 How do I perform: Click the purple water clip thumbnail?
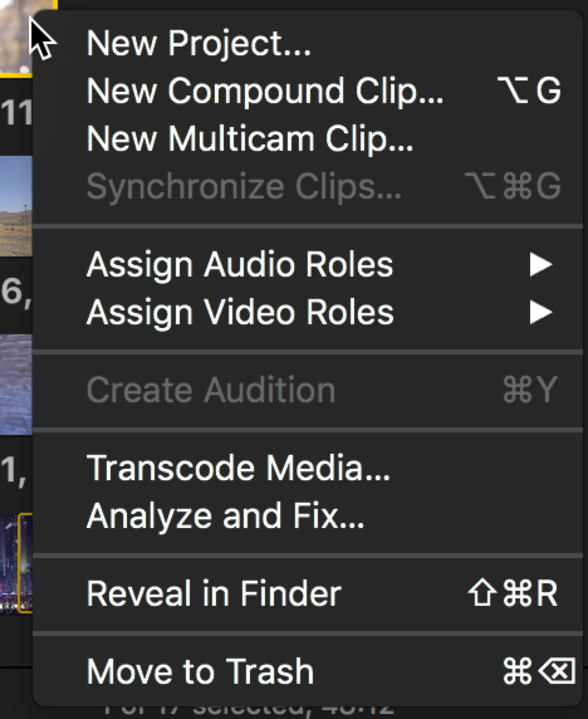pos(16,384)
